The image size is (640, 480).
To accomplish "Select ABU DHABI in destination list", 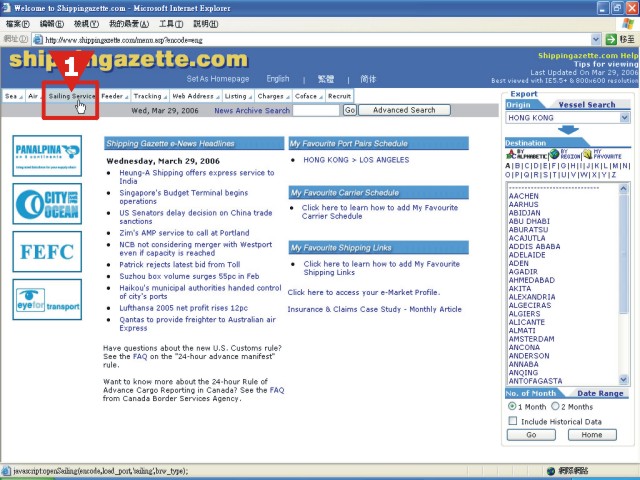I will click(529, 221).
